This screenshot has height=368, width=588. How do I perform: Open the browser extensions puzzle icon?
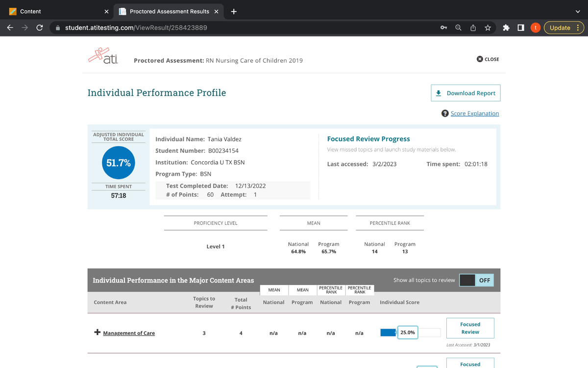pyautogui.click(x=506, y=27)
